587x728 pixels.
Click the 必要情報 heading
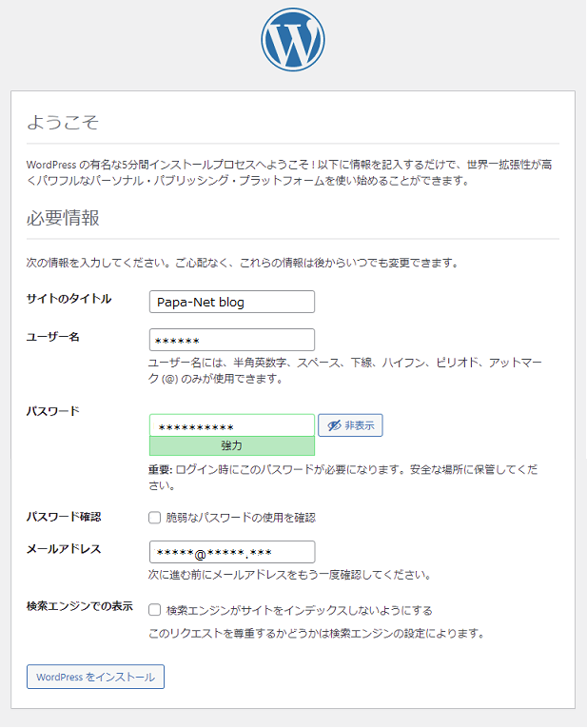(63, 218)
